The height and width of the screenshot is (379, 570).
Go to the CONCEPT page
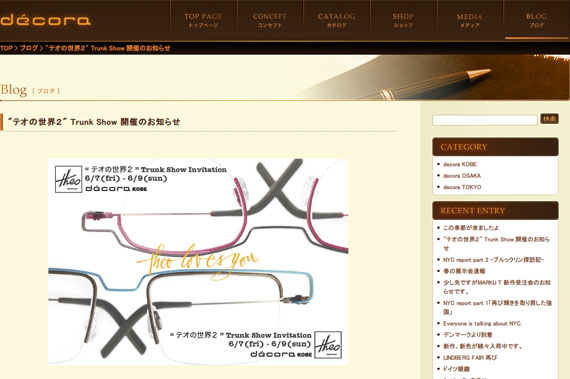[270, 20]
